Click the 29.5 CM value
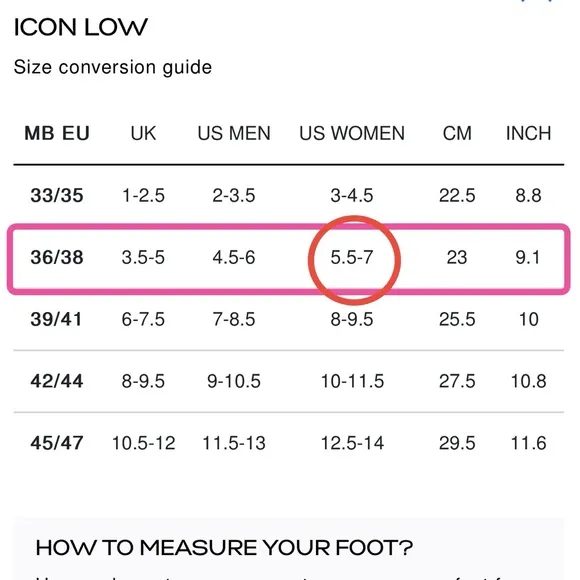The width and height of the screenshot is (580, 580). click(x=457, y=443)
